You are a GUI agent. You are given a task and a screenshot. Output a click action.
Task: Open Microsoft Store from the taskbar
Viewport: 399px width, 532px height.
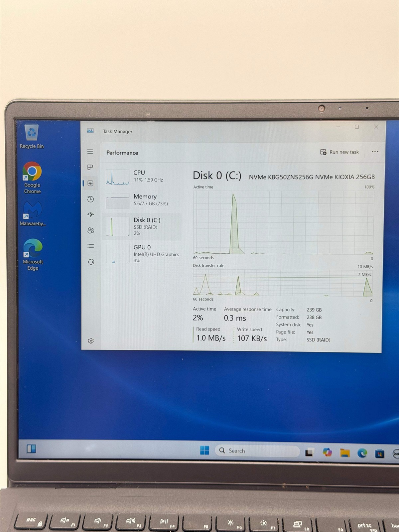[379, 454]
